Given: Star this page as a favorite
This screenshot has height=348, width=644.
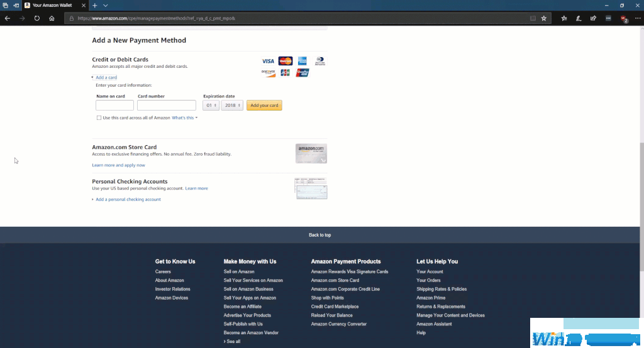Looking at the screenshot, I should point(544,18).
